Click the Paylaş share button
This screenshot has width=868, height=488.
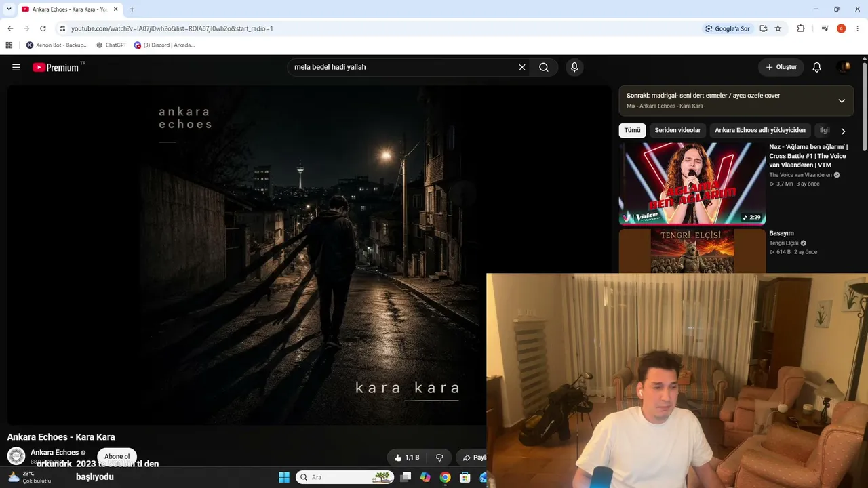[472, 457]
